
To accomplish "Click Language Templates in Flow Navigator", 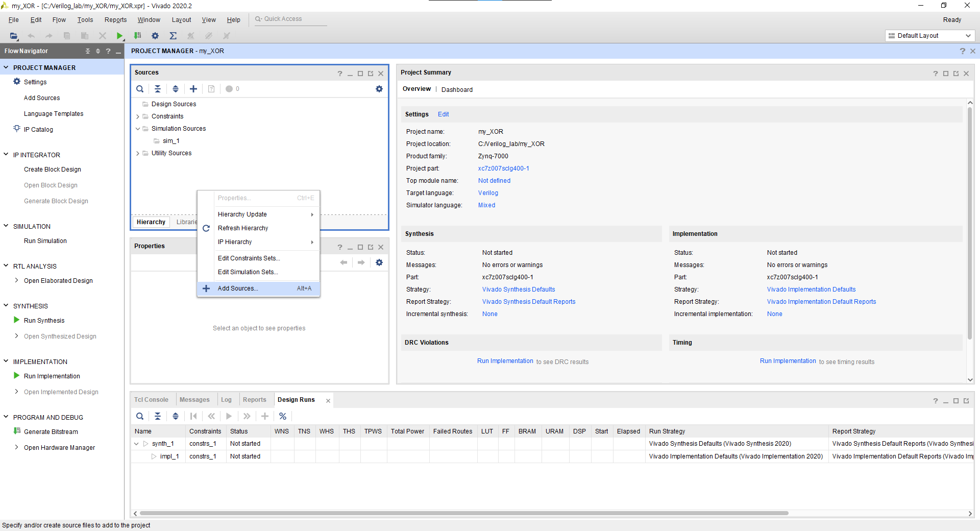I will coord(54,114).
